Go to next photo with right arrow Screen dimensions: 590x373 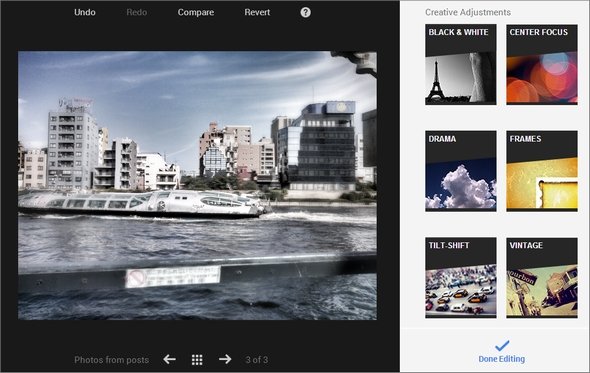point(225,359)
